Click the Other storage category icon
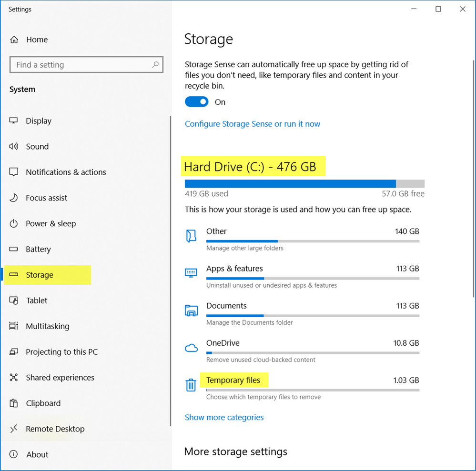 pos(191,236)
